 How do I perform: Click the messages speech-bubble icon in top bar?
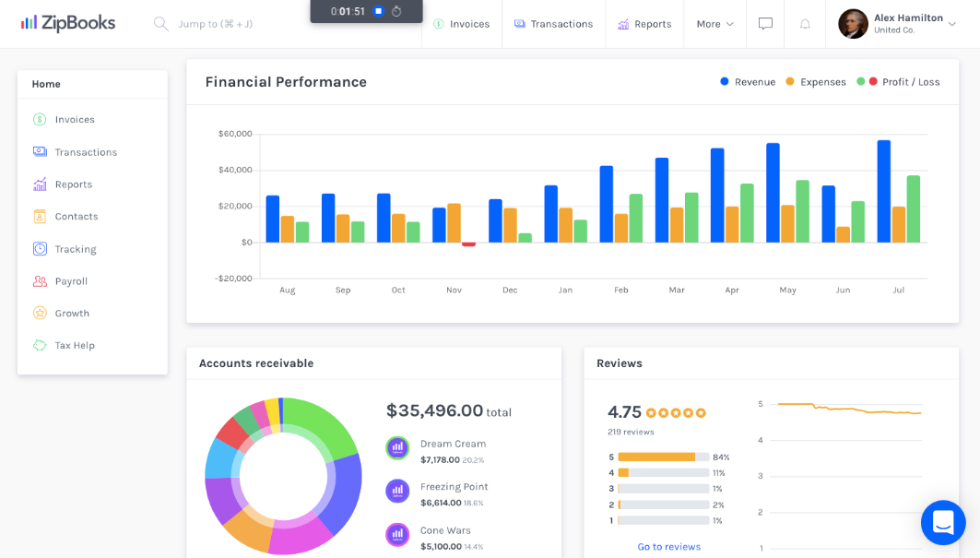click(x=764, y=24)
